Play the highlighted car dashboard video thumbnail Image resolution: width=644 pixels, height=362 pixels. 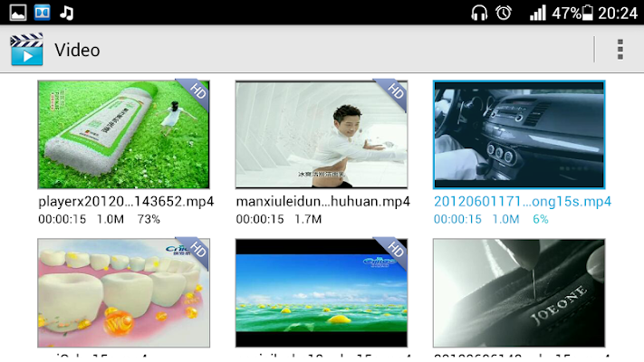pyautogui.click(x=519, y=135)
